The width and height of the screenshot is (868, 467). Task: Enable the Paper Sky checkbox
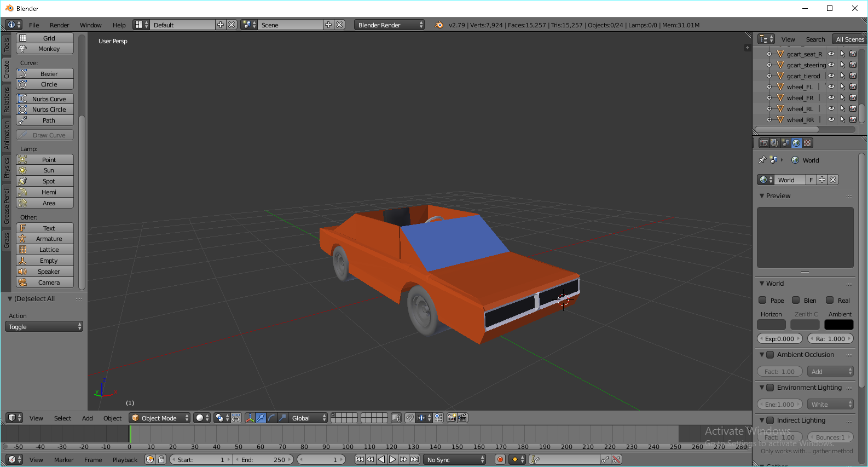762,300
